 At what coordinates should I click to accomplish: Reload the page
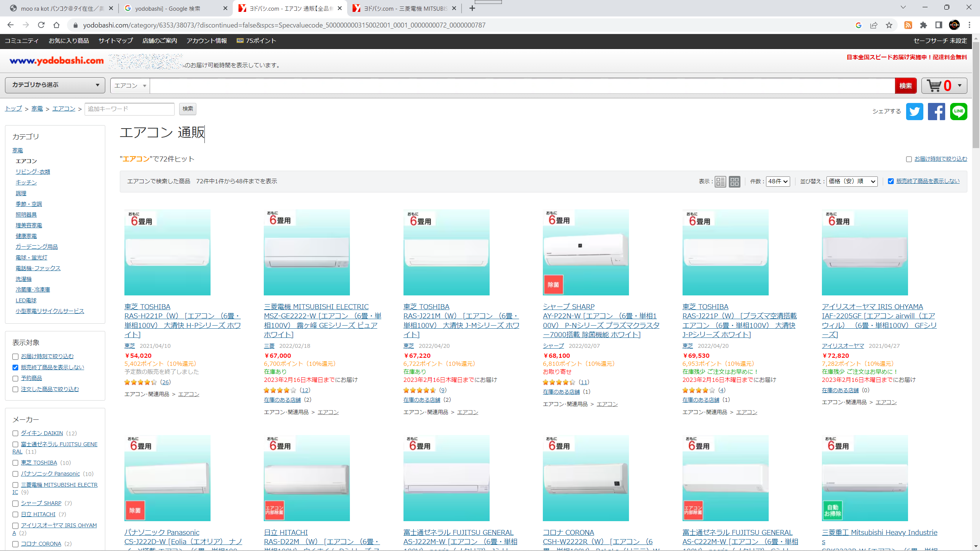[x=41, y=25]
